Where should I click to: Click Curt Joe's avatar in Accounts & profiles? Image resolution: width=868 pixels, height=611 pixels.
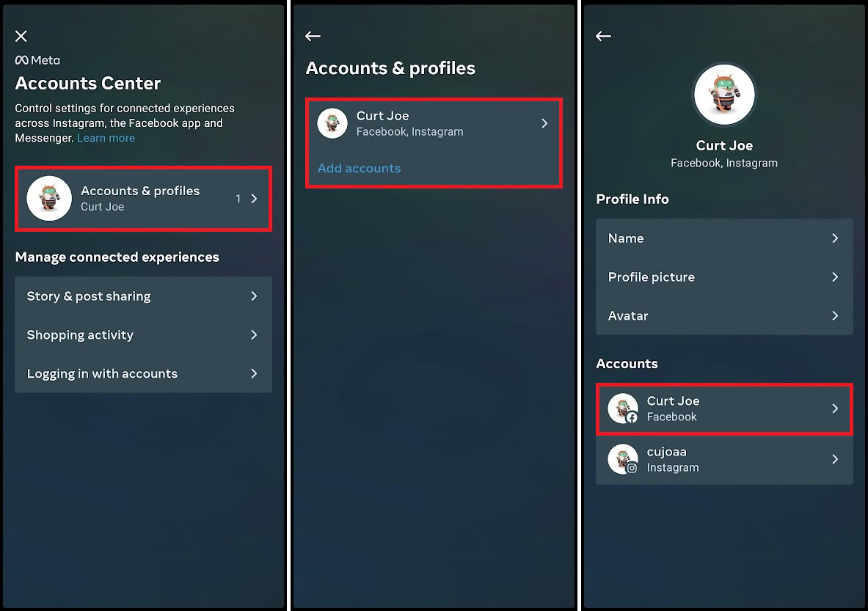tap(332, 123)
